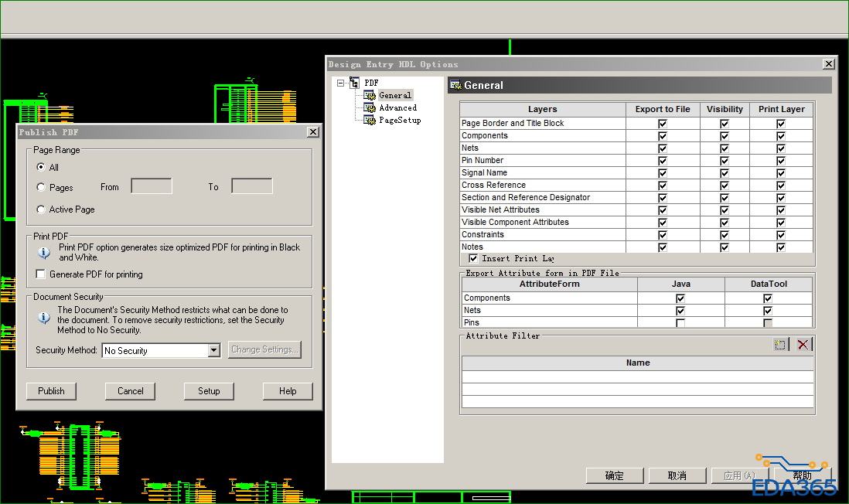Open the Advanced options page
The image size is (849, 504).
[397, 108]
